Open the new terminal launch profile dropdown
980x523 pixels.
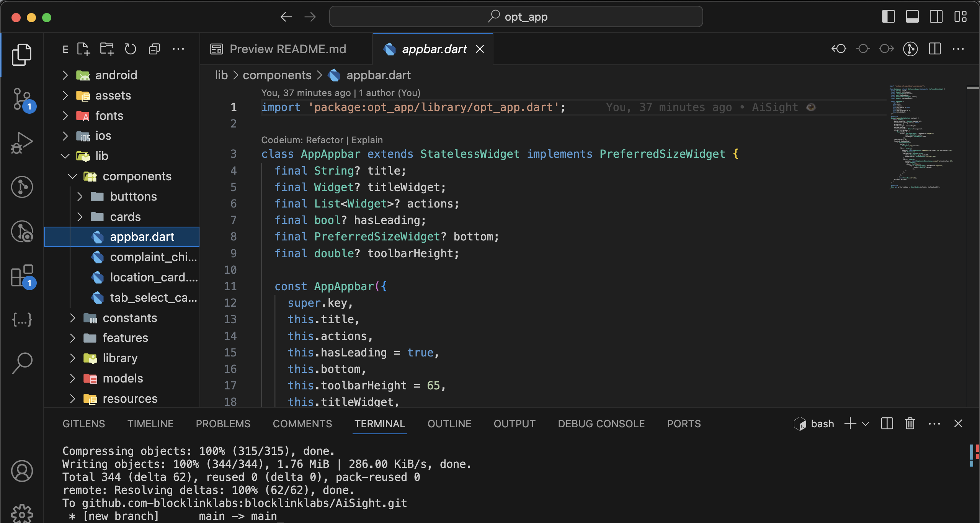866,424
